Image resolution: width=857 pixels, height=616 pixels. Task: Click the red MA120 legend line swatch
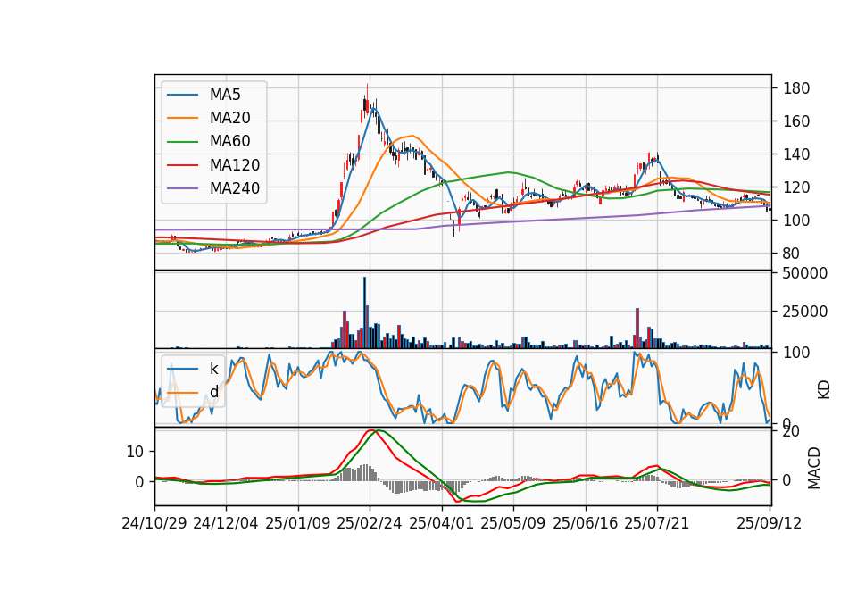click(x=182, y=165)
